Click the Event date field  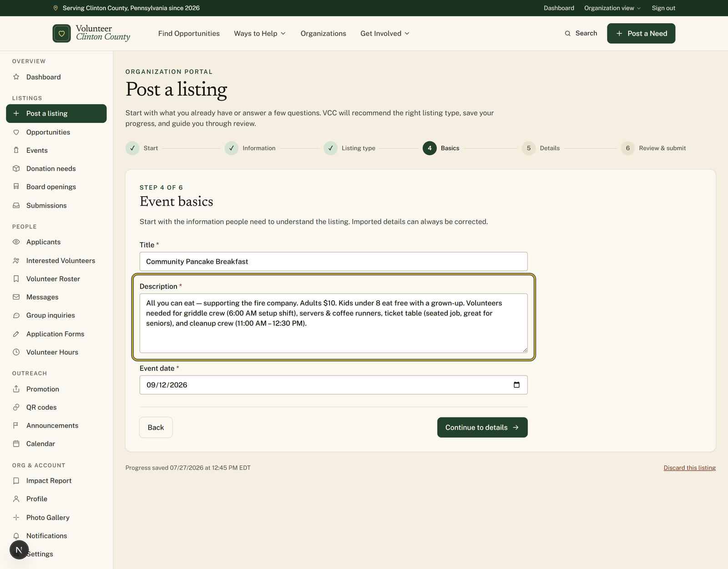[334, 385]
